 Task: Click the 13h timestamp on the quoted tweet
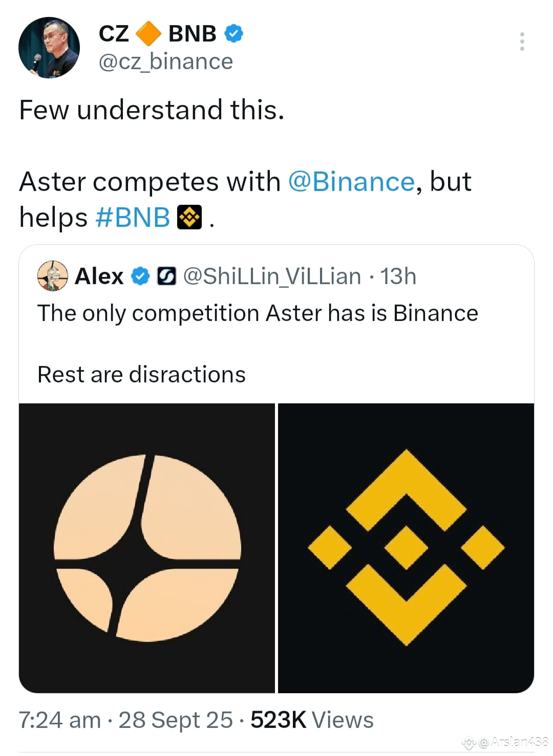coord(399,276)
